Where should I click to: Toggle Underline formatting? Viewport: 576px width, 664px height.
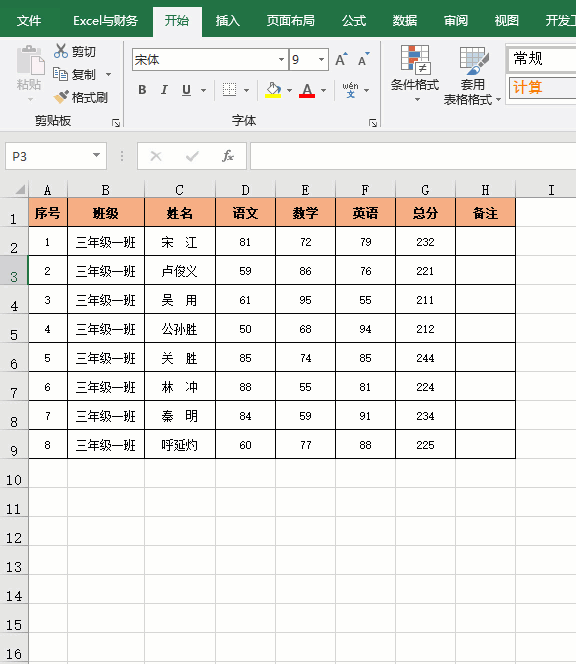pyautogui.click(x=186, y=90)
